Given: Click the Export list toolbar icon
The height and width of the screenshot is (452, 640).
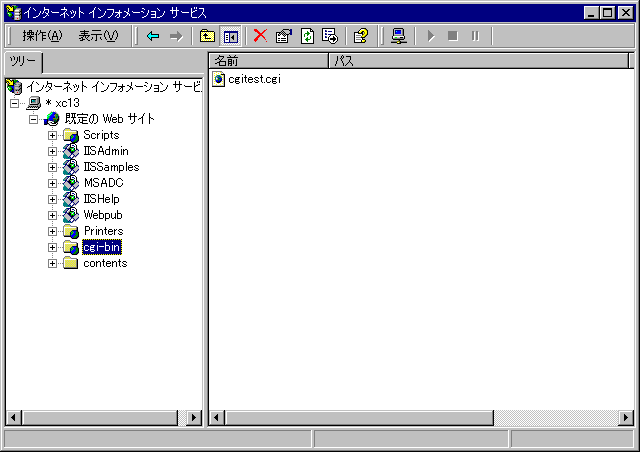Looking at the screenshot, I should 330,36.
